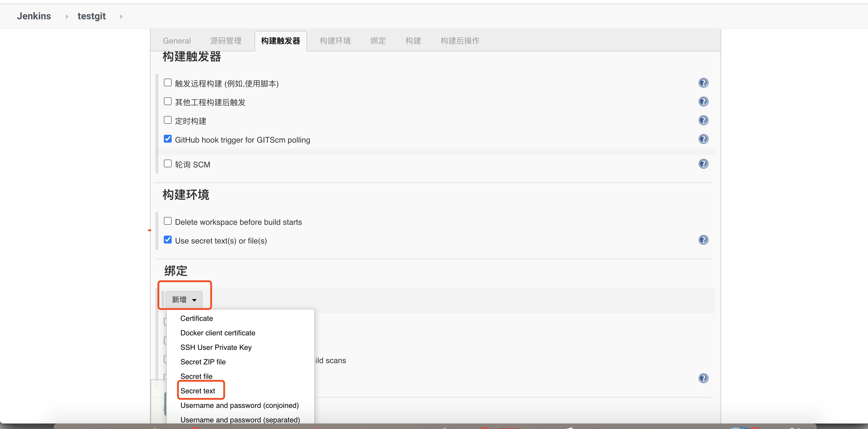Viewport: 868px width, 429px height.
Task: Expand the testgit breadcrumb arrow
Action: 121,17
